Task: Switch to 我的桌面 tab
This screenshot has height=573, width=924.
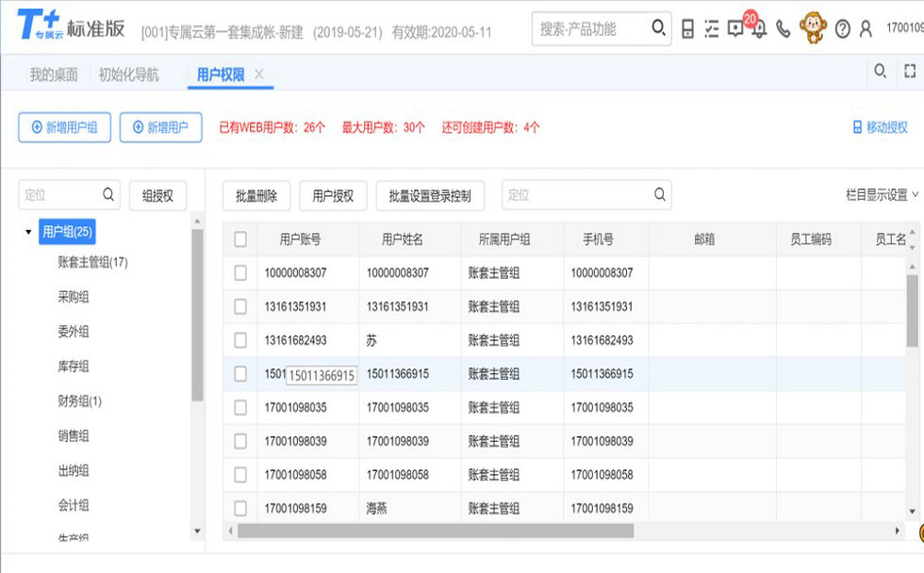Action: [55, 74]
